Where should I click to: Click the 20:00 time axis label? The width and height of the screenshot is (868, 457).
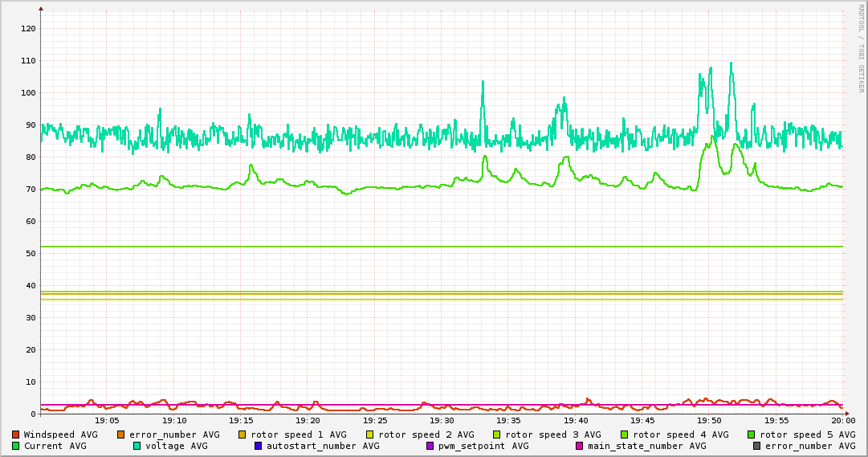(842, 420)
